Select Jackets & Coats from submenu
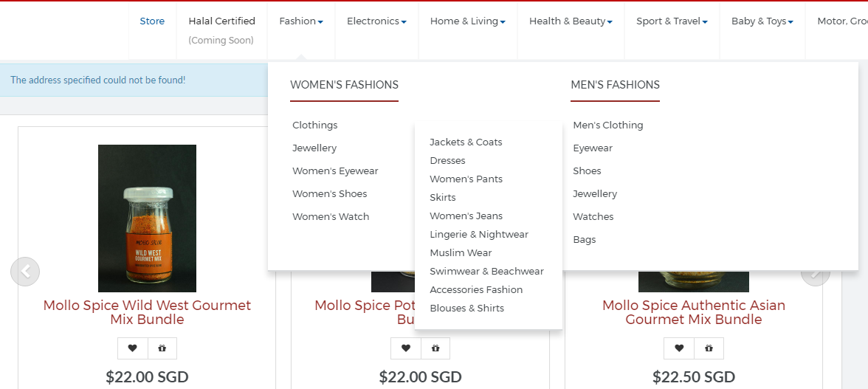868x389 pixels. point(466,142)
